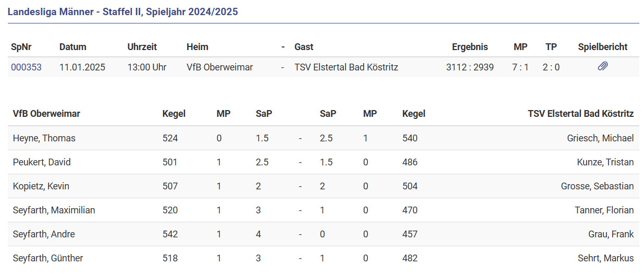Click the Ergebnis column header
Image resolution: width=644 pixels, height=277 pixels.
point(469,47)
